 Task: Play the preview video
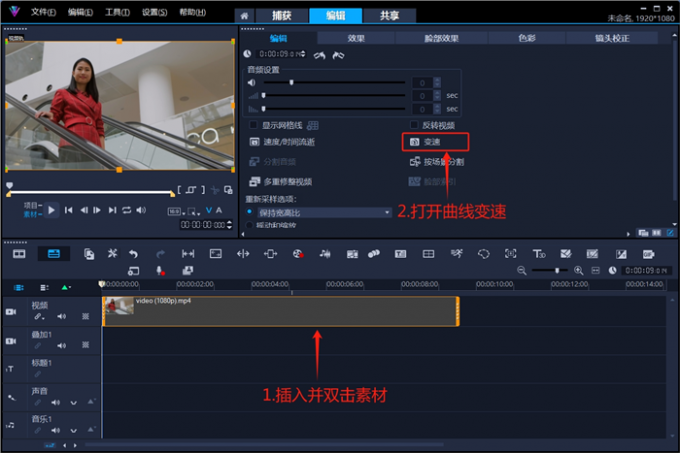point(51,210)
